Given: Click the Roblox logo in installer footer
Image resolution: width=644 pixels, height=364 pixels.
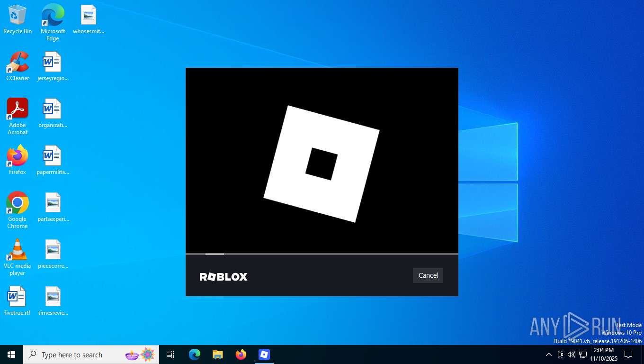Looking at the screenshot, I should [224, 277].
